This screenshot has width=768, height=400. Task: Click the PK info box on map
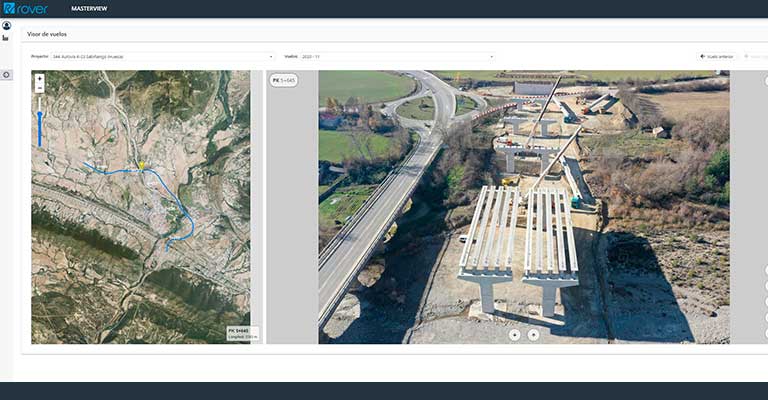point(242,334)
